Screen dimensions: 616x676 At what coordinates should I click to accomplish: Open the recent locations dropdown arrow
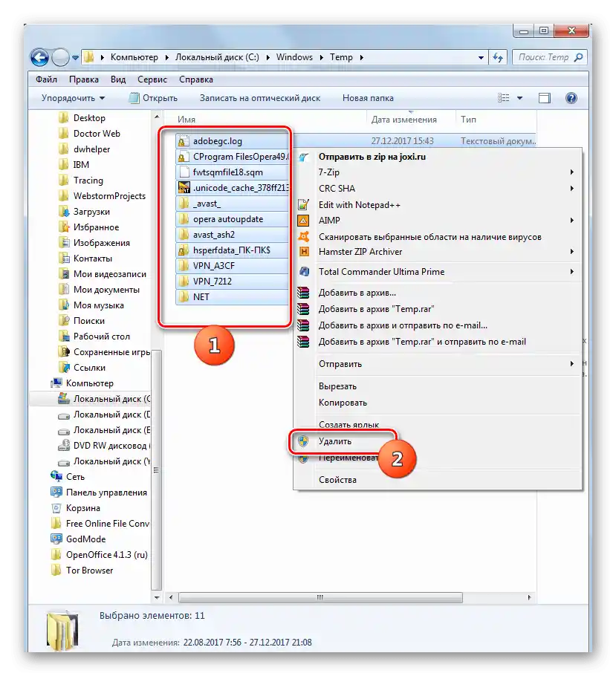point(76,57)
